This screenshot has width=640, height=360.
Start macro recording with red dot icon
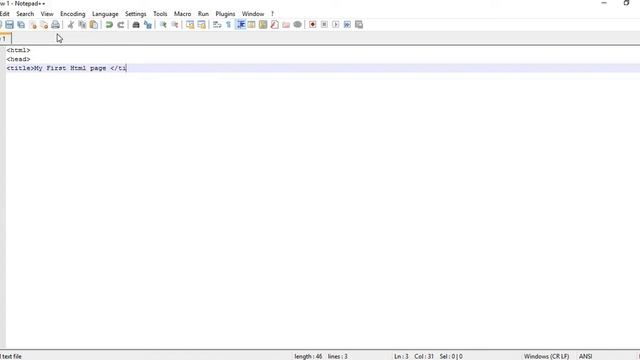point(313,24)
